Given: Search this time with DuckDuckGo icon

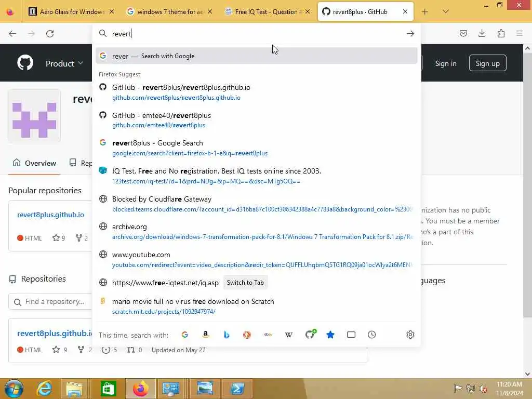Looking at the screenshot, I should (x=247, y=335).
